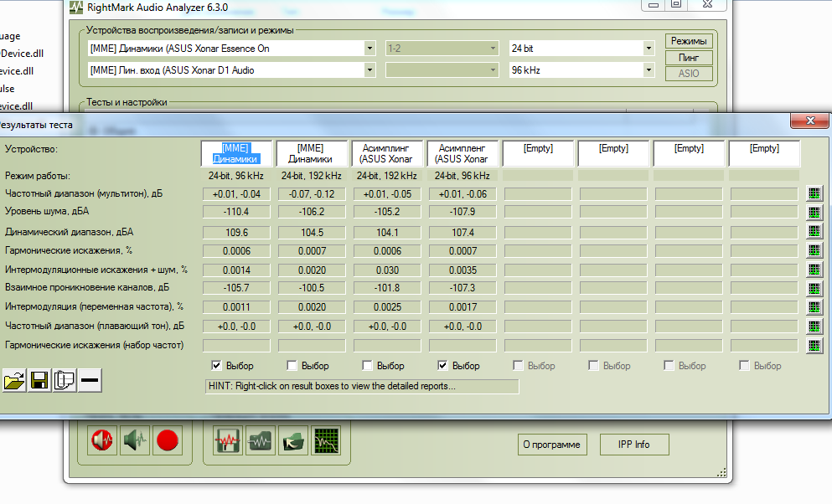Open graph for Динамический диапазон row
The width and height of the screenshot is (832, 504).
coord(814,231)
